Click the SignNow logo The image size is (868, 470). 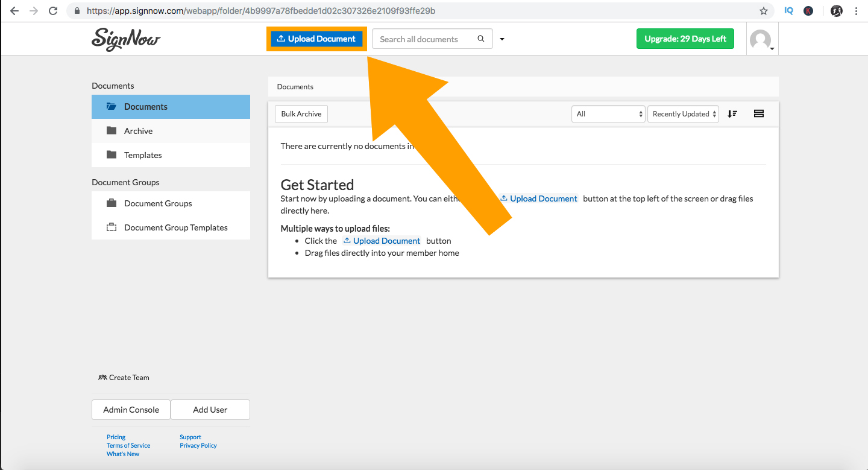pyautogui.click(x=125, y=39)
